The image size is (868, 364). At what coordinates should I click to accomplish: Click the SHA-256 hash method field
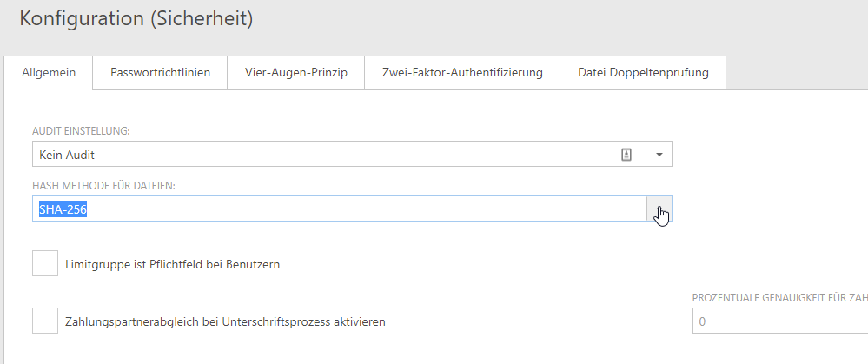tap(339, 209)
